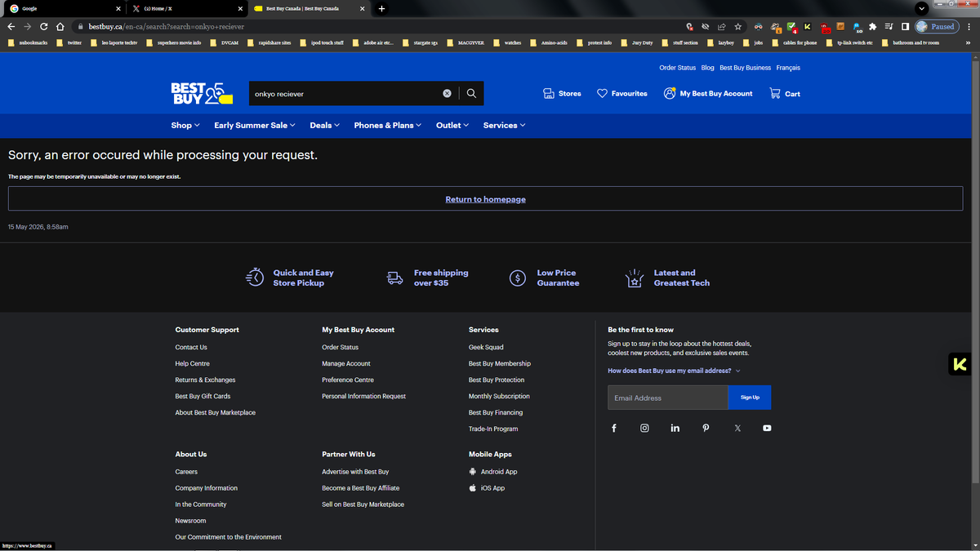Click the LinkedIn social icon
This screenshot has width=980, height=551.
coord(675,428)
